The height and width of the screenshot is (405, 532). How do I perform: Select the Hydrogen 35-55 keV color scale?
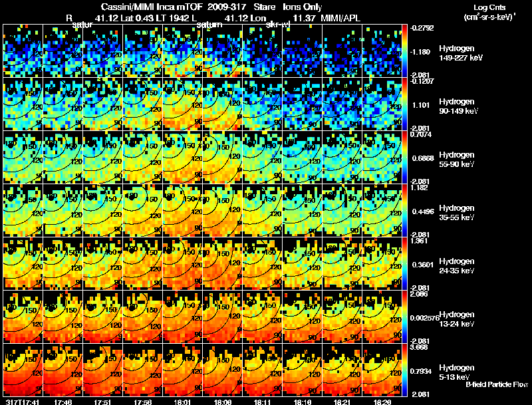[404, 211]
